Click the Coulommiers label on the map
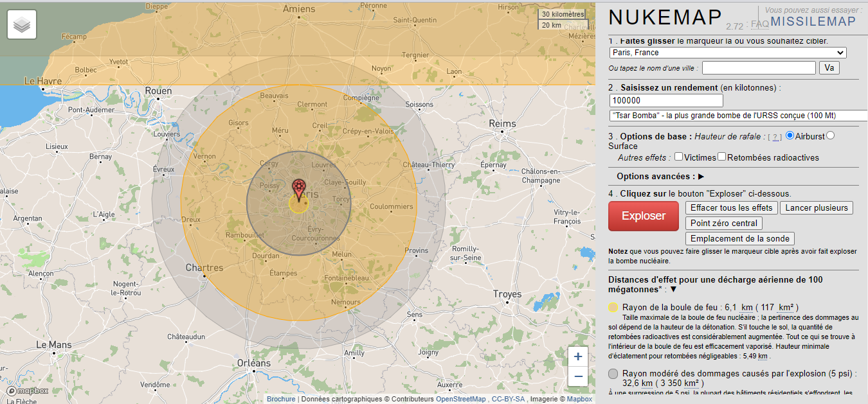868x404 pixels. pos(392,207)
